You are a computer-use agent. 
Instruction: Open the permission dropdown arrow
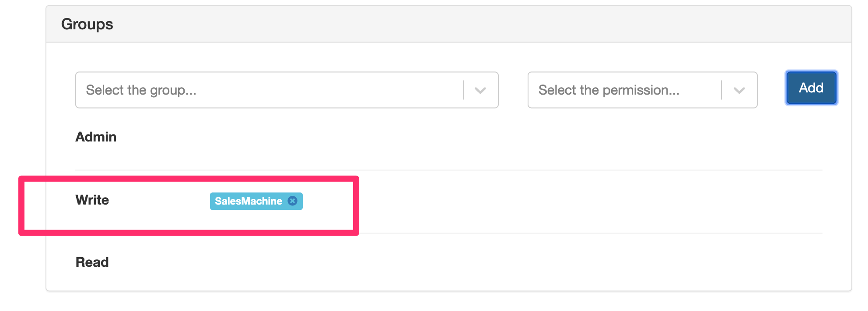tap(739, 90)
